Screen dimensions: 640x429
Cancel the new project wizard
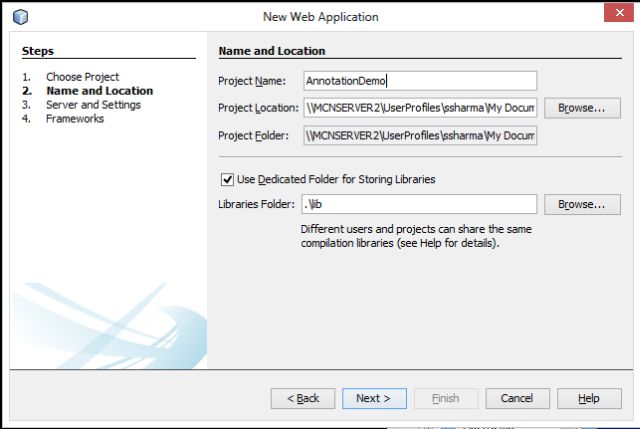point(517,398)
